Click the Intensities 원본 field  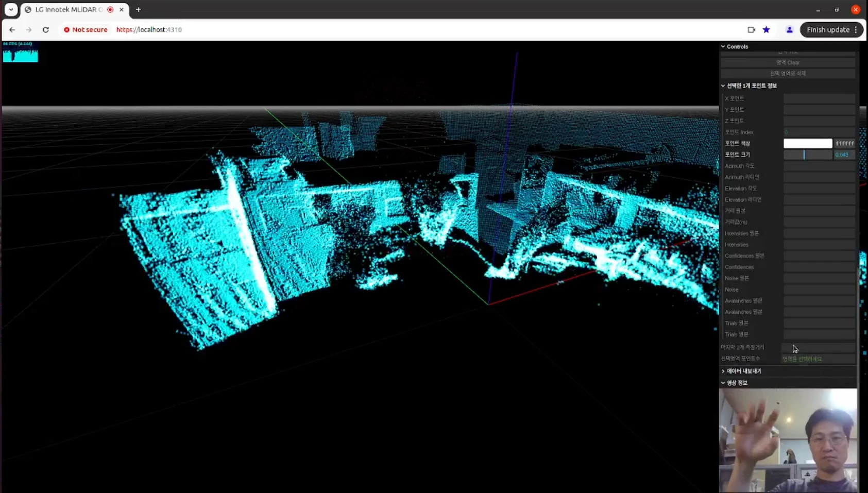click(819, 233)
